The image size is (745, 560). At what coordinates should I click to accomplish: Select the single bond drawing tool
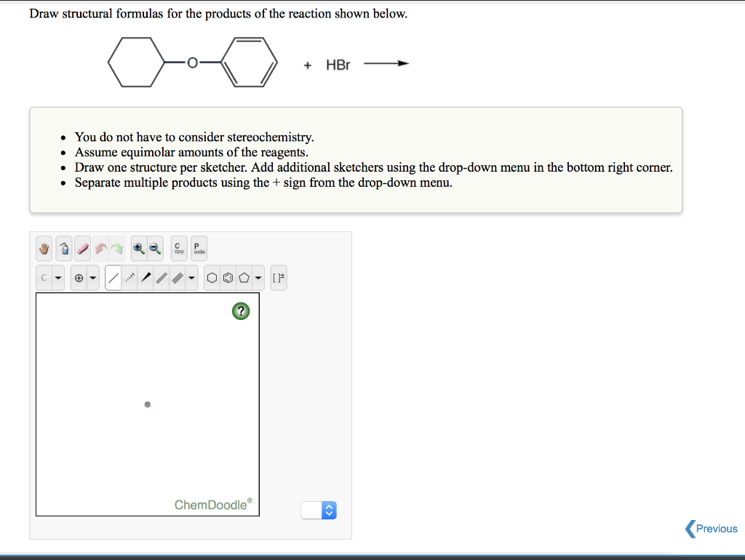[x=113, y=277]
